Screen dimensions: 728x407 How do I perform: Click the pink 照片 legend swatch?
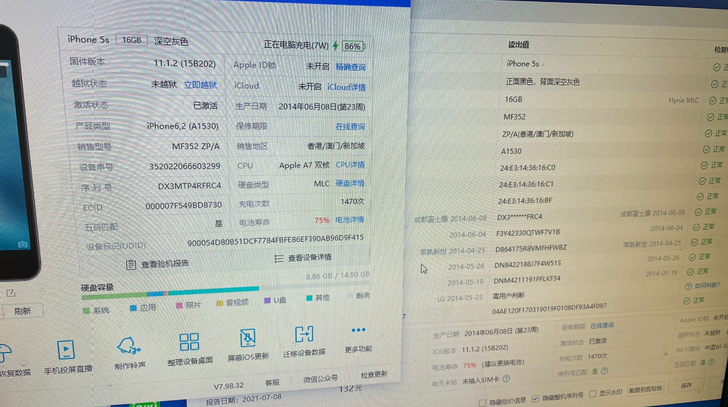point(179,305)
